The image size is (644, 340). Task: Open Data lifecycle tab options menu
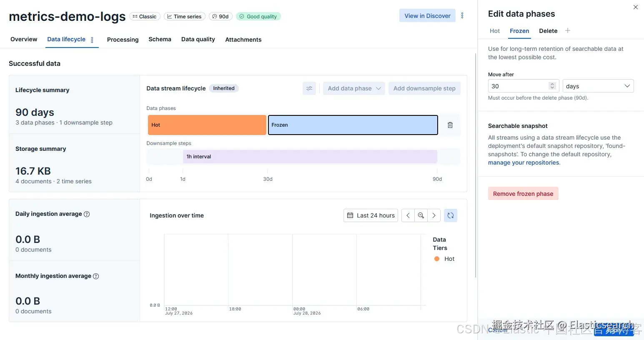point(92,40)
